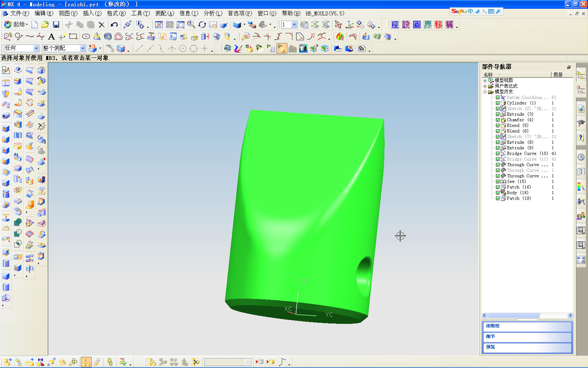588x368 pixels.
Task: Click the Cut scissors icon
Action: click(69, 25)
